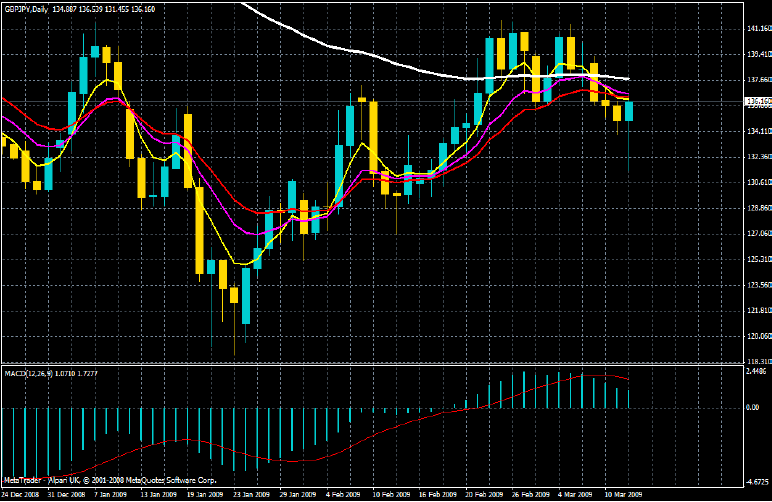Click the current price tag 136.160

click(x=759, y=102)
